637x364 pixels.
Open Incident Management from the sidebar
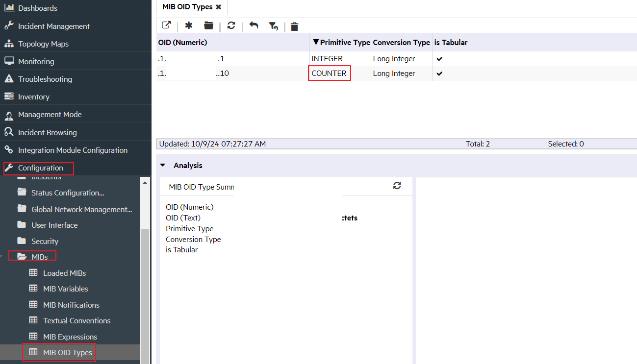click(54, 25)
